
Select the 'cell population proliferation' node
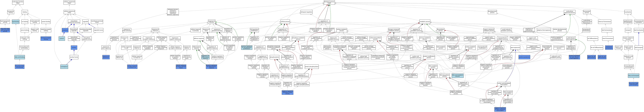pos(254,30)
